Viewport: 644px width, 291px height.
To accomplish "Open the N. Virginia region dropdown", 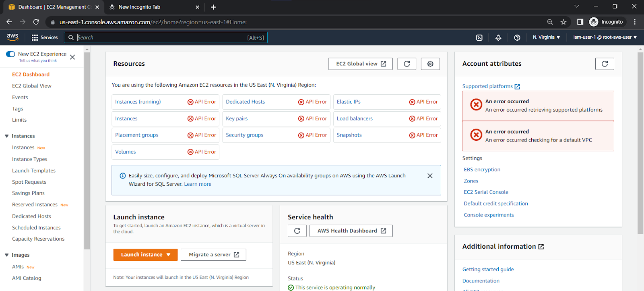I will click(x=546, y=37).
